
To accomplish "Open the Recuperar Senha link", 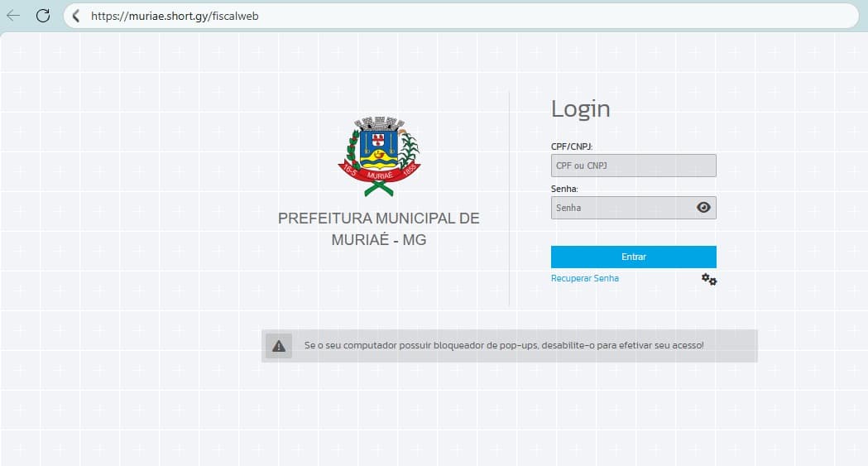I will (x=584, y=278).
